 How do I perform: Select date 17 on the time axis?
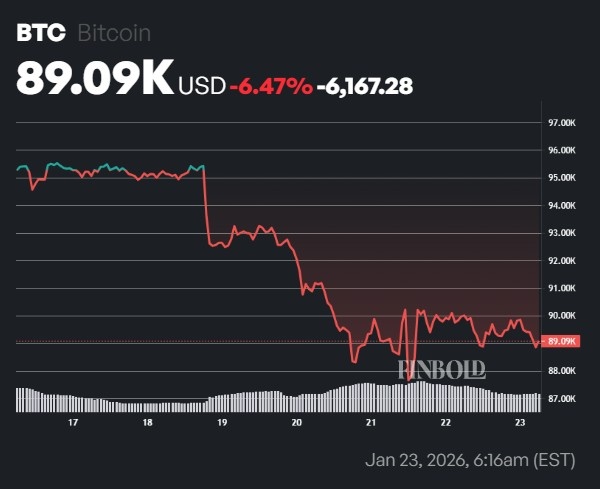coord(72,423)
